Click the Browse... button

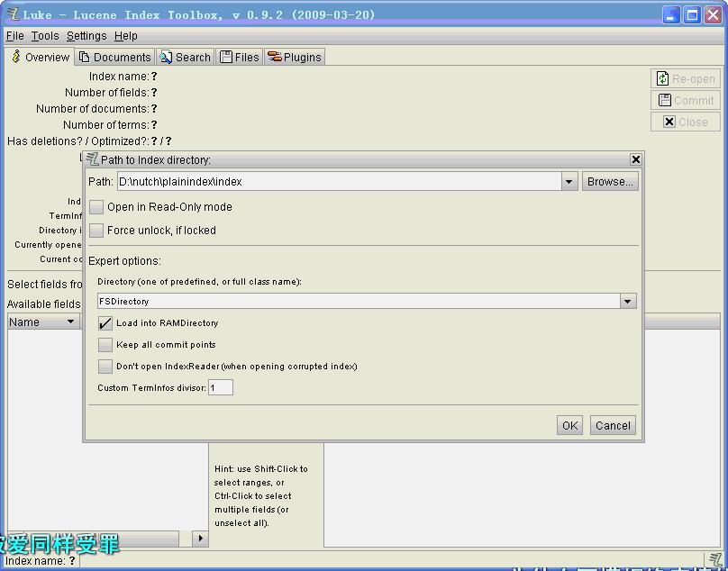(610, 182)
